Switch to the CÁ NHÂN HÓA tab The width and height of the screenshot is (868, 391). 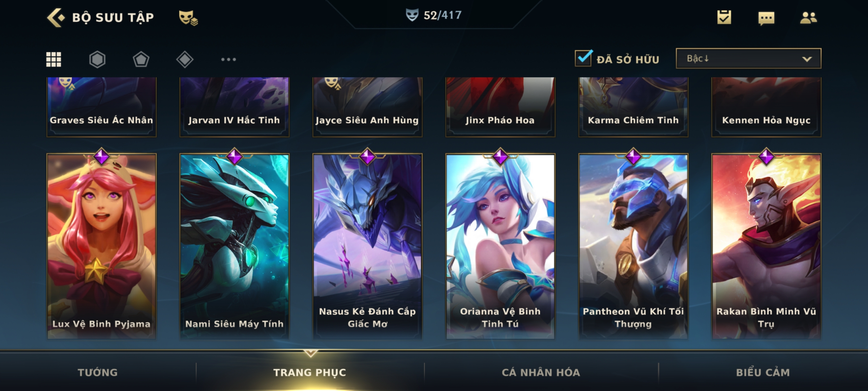[x=541, y=372]
